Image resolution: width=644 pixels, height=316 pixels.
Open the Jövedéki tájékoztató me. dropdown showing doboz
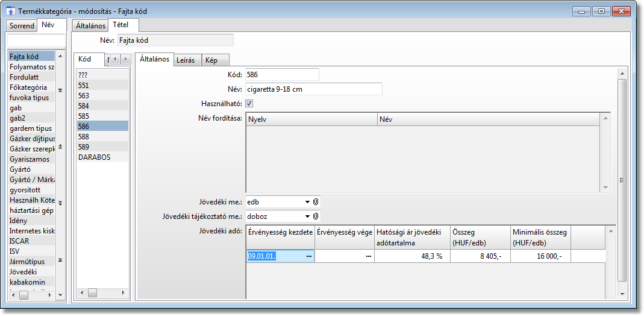307,216
